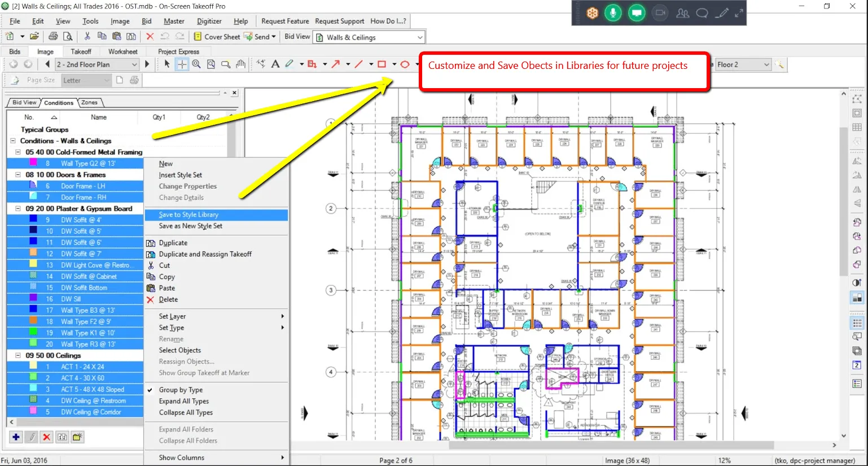This screenshot has height=466, width=868.
Task: Toggle the Group by Type checkmark
Action: tap(181, 390)
